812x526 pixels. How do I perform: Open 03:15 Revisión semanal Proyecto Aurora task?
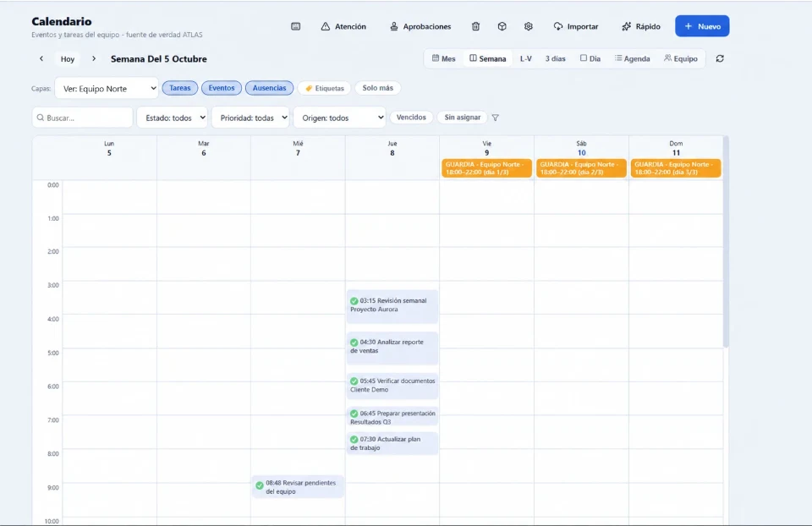392,306
